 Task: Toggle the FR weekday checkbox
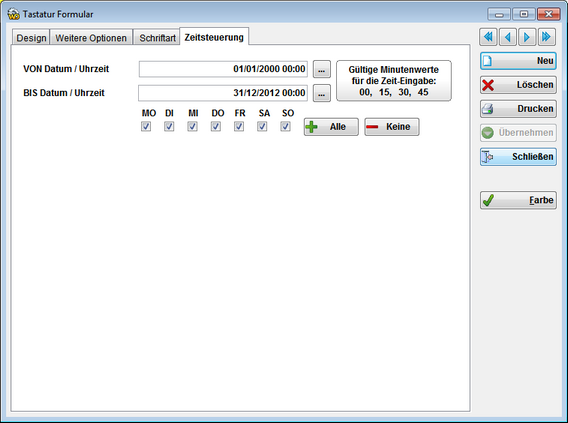(x=239, y=126)
